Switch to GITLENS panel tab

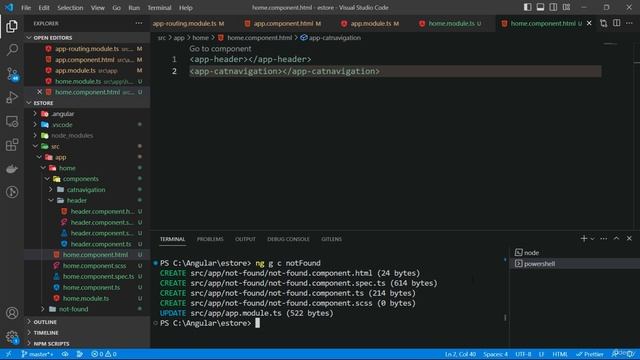(331, 239)
